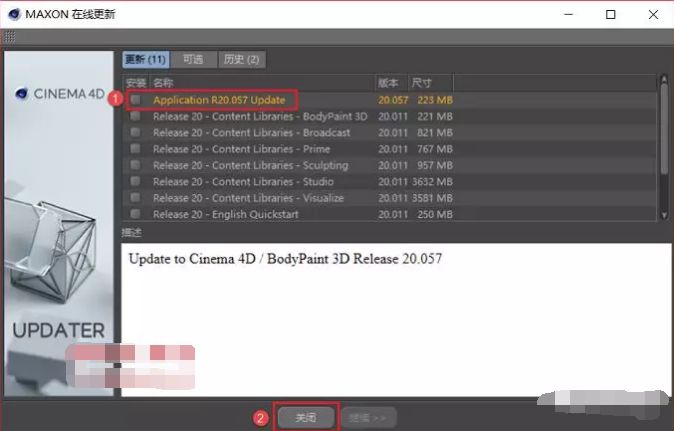The width and height of the screenshot is (674, 431).
Task: Click the scrollbar down arrow of update list
Action: (664, 215)
